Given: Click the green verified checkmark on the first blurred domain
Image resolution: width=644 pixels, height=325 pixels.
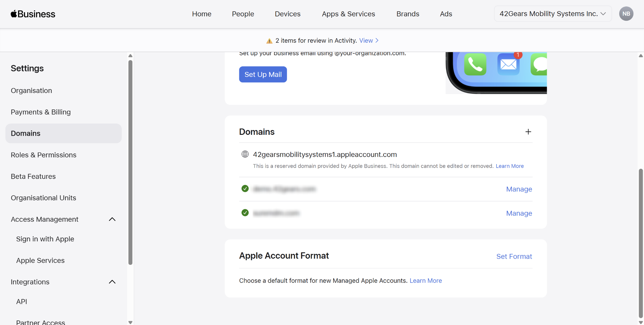Looking at the screenshot, I should [x=245, y=189].
